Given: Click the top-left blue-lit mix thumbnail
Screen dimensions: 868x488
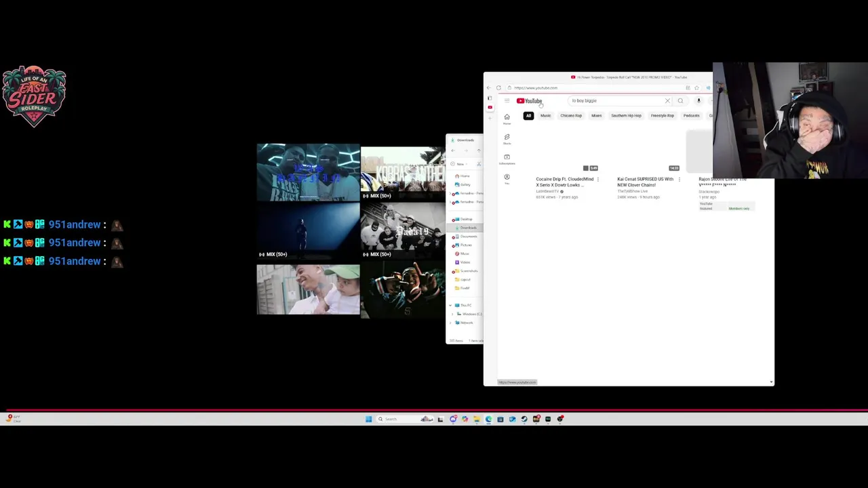Looking at the screenshot, I should (308, 171).
